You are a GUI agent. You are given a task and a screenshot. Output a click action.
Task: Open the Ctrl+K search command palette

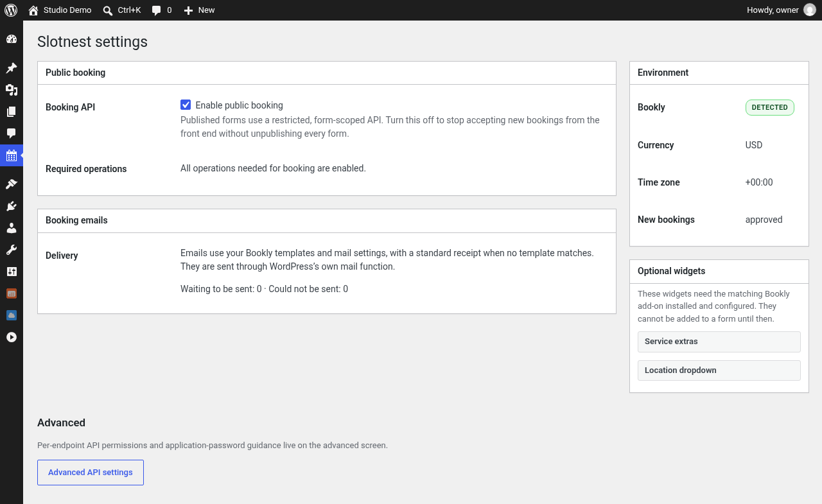(122, 10)
